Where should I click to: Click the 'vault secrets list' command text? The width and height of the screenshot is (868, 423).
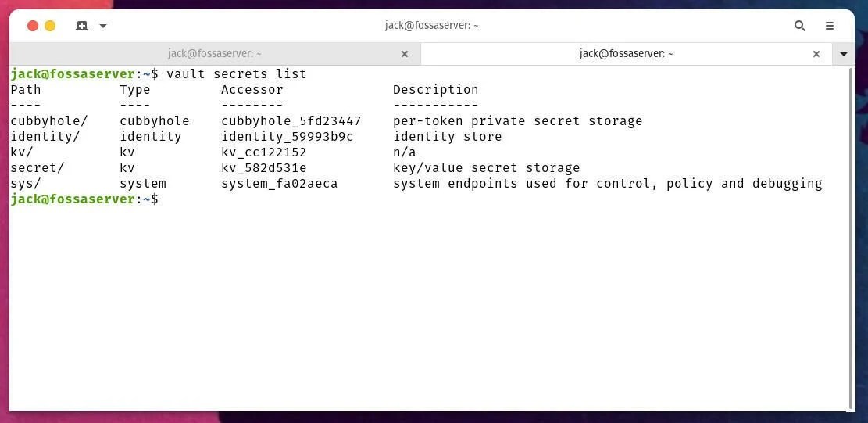point(237,73)
